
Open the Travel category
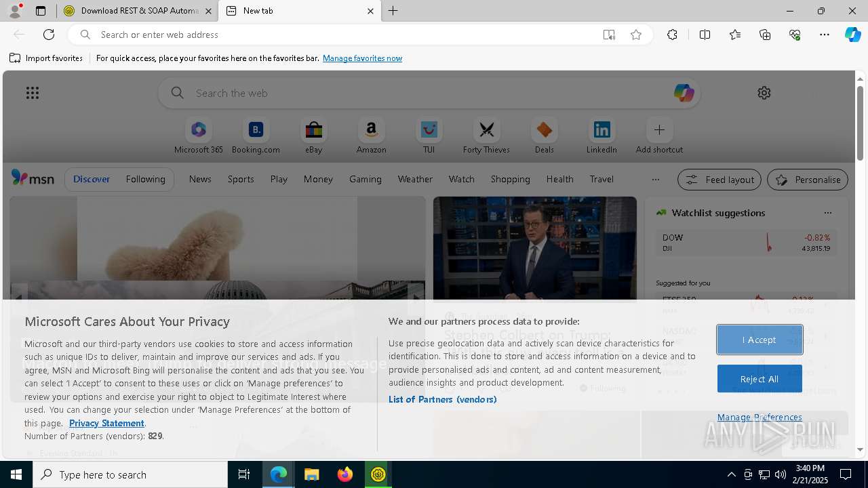pyautogui.click(x=601, y=179)
